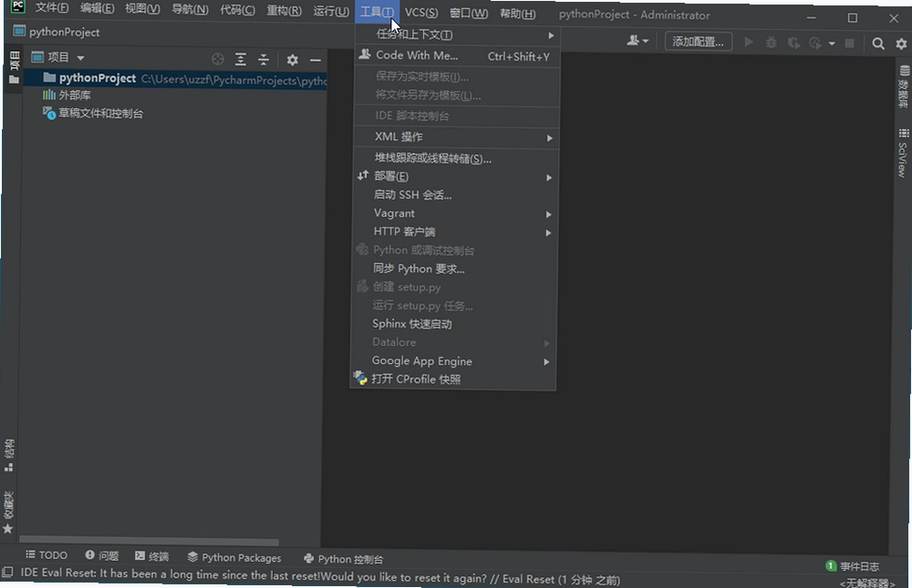Viewport: 912px width, 588px height.
Task: Select Sphinx 快速启动 entry
Action: [455, 323]
